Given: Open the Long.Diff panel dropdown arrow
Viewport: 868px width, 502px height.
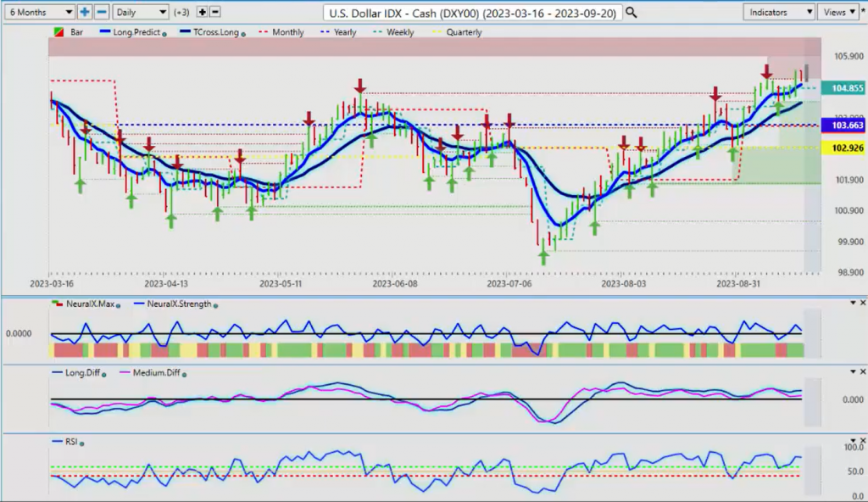Looking at the screenshot, I should click(853, 371).
